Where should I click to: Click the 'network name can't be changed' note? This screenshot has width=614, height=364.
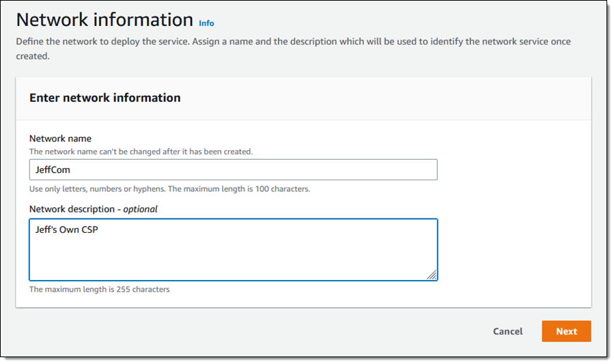[x=141, y=152]
